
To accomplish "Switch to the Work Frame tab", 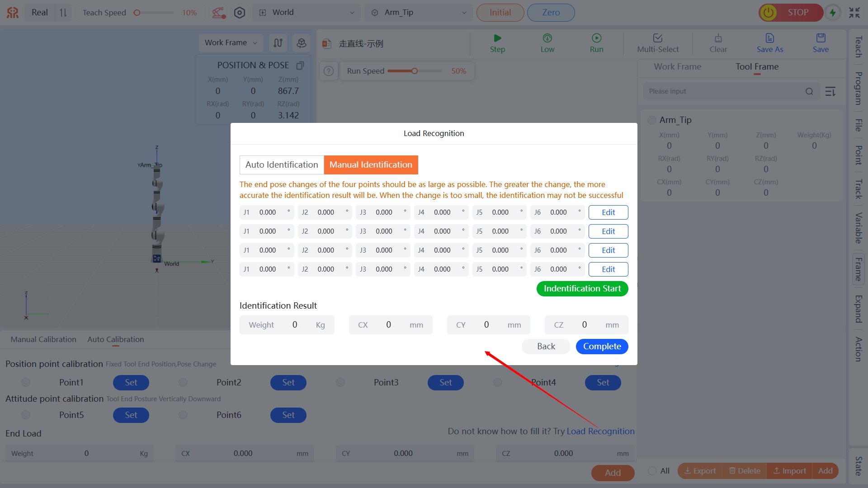I will 677,67.
